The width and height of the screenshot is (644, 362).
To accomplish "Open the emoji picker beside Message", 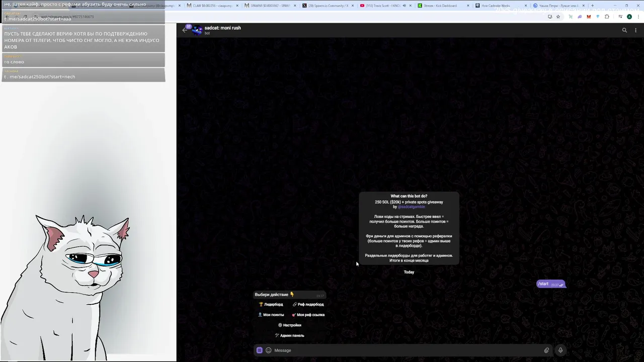I will 268,350.
